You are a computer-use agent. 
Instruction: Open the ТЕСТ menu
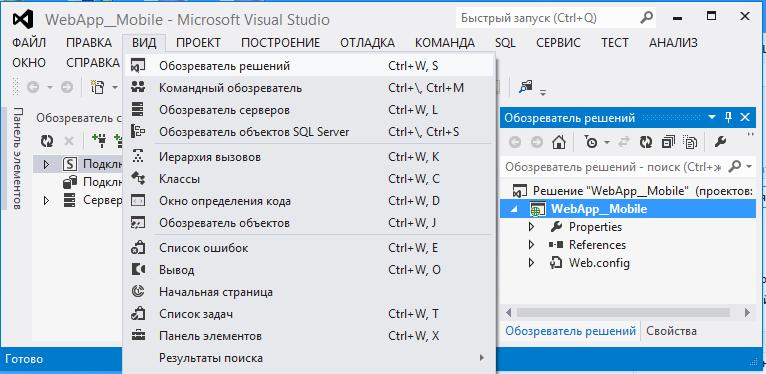[x=615, y=43]
